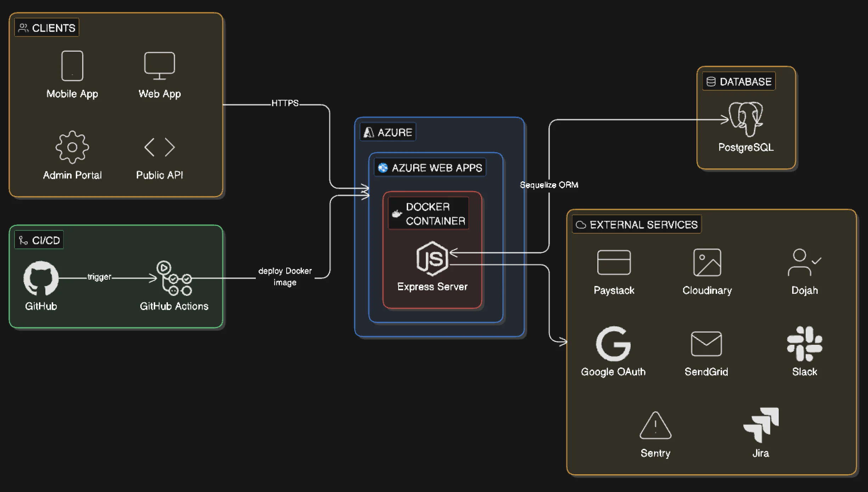Click the users icon beside CLIENTS
This screenshot has height=492, width=868.
tap(23, 28)
